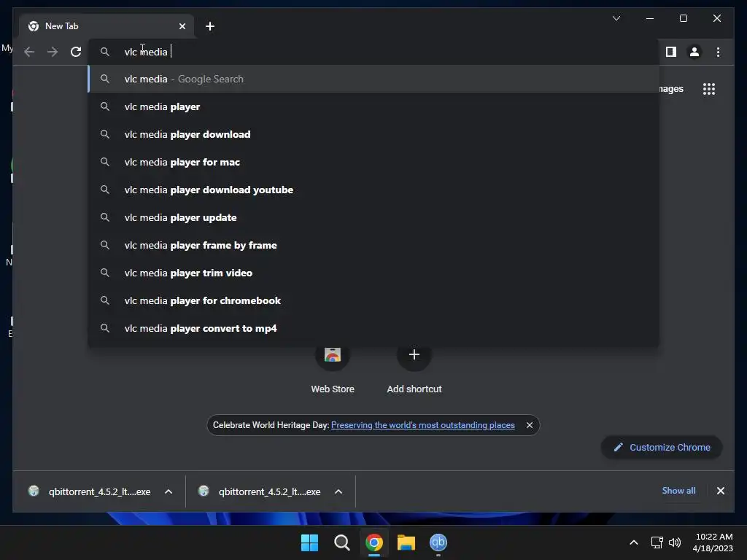This screenshot has height=560, width=747.
Task: Click the forward navigation arrow
Action: [x=53, y=52]
